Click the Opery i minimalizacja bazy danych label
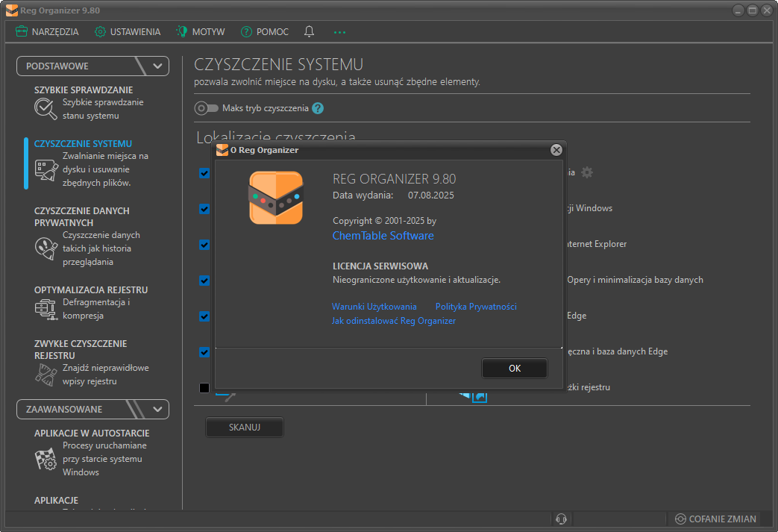Viewport: 778px width, 532px height. pyautogui.click(x=635, y=279)
